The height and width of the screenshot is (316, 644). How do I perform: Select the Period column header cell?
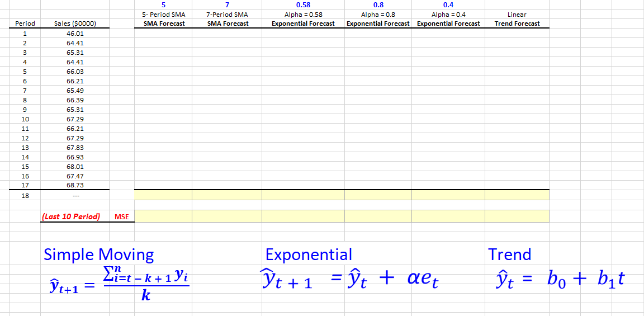pos(25,24)
